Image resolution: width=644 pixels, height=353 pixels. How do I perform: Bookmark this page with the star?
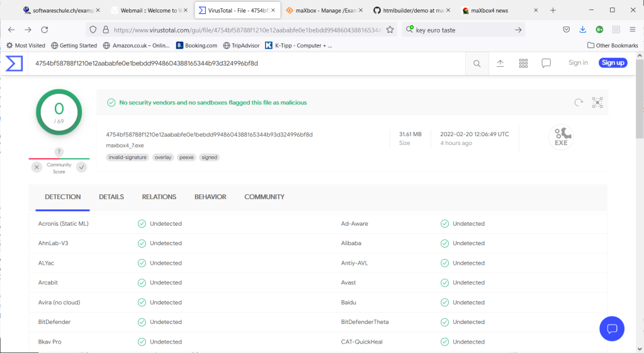(x=390, y=30)
